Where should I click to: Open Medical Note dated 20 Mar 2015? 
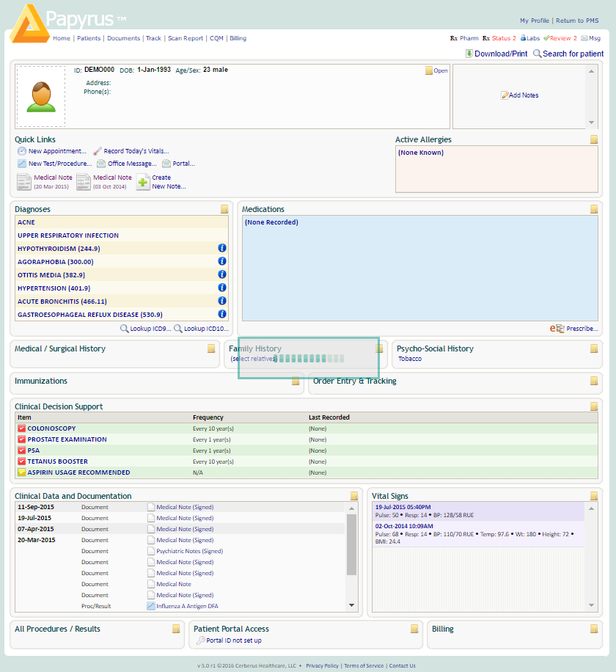coord(45,182)
